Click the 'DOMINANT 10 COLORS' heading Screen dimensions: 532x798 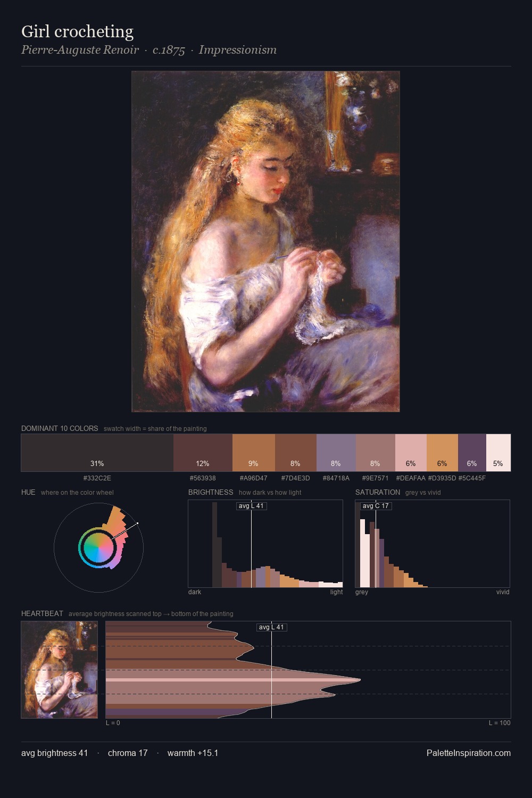60,428
